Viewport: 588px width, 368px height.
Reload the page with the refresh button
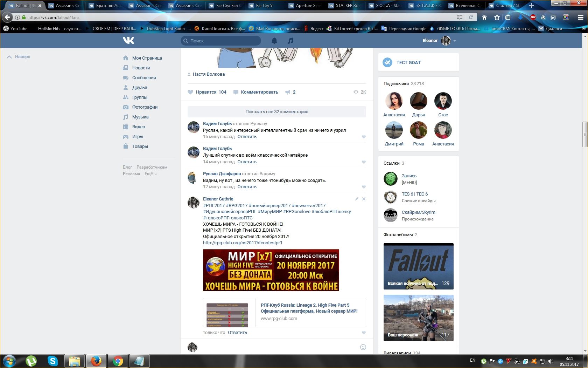coord(471,17)
